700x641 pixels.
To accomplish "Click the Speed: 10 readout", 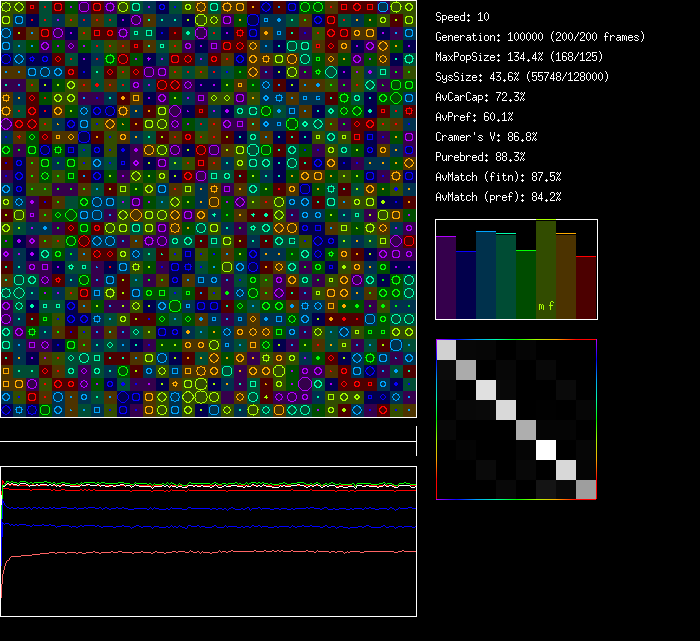I will [x=463, y=17].
